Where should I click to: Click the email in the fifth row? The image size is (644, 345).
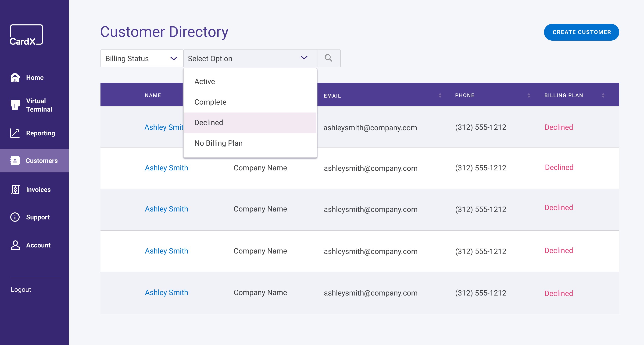(x=371, y=293)
